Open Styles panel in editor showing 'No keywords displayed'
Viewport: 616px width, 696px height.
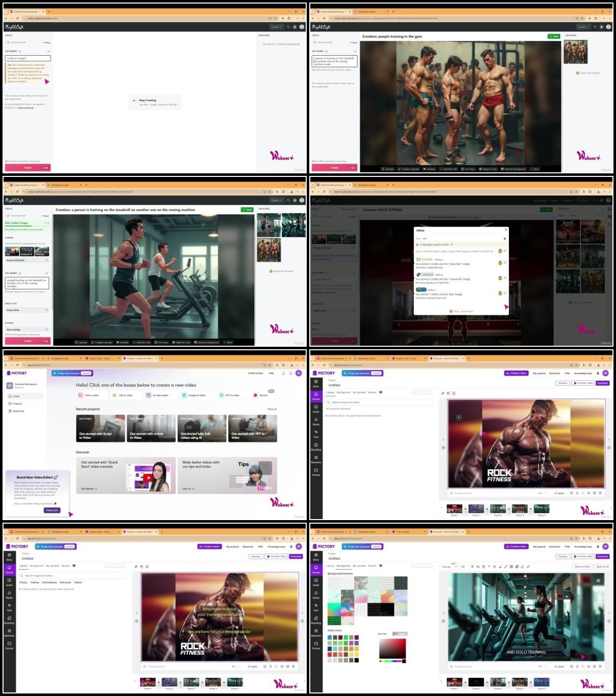316,421
